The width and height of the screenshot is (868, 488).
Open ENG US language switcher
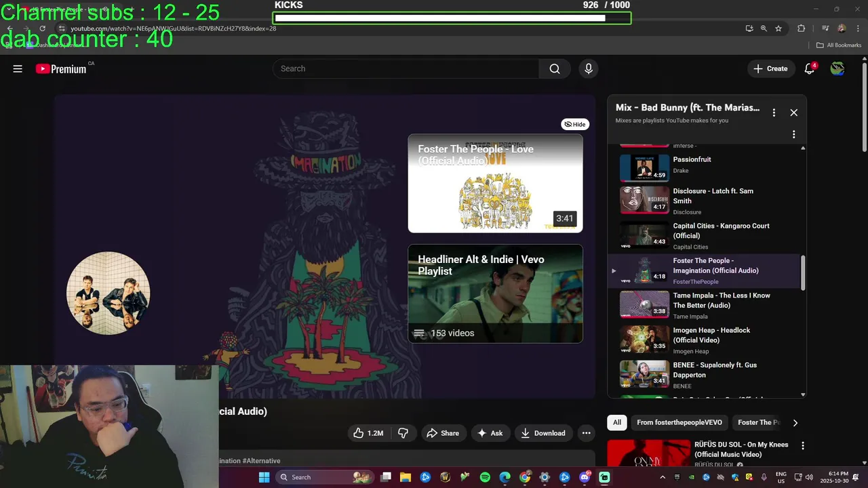click(781, 477)
